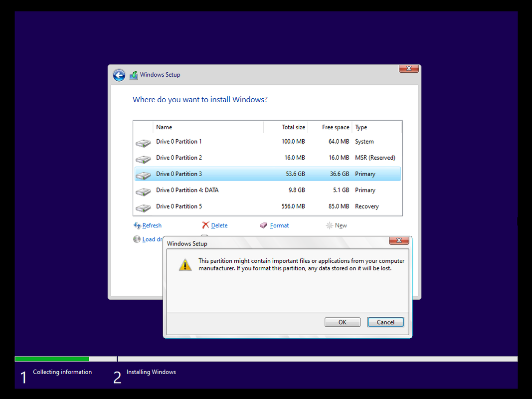Click the partition warning message text
The height and width of the screenshot is (399, 532).
pos(301,265)
